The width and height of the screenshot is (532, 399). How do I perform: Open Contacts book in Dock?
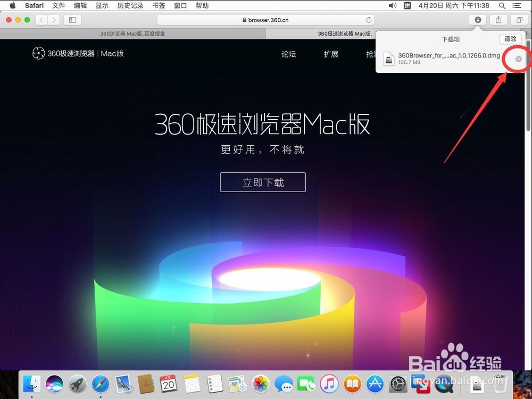pos(146,384)
